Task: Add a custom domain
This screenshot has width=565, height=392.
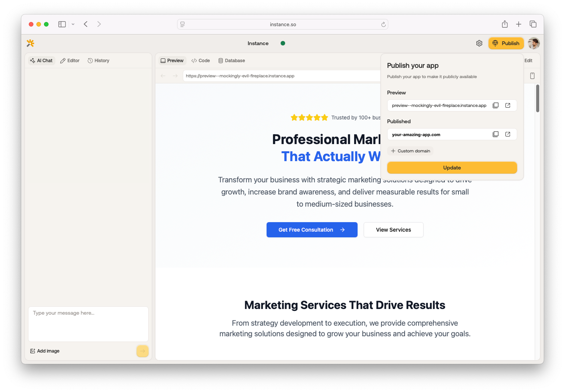Action: click(410, 151)
